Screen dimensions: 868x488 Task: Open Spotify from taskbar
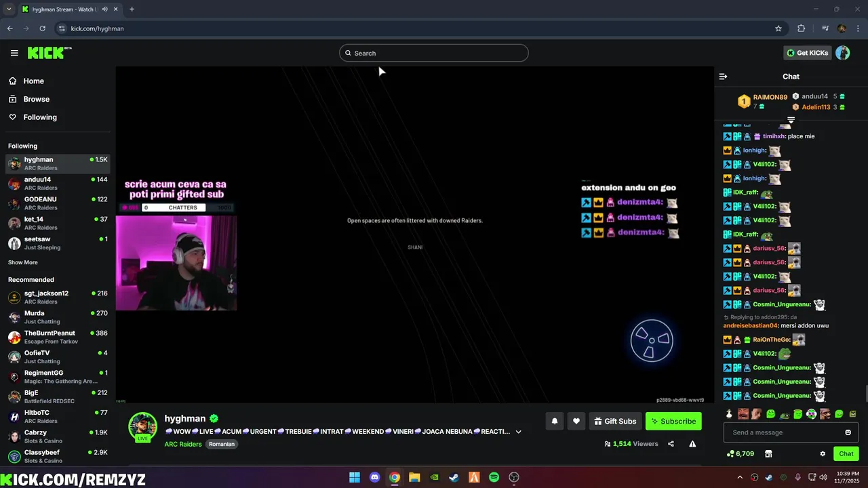(x=494, y=477)
